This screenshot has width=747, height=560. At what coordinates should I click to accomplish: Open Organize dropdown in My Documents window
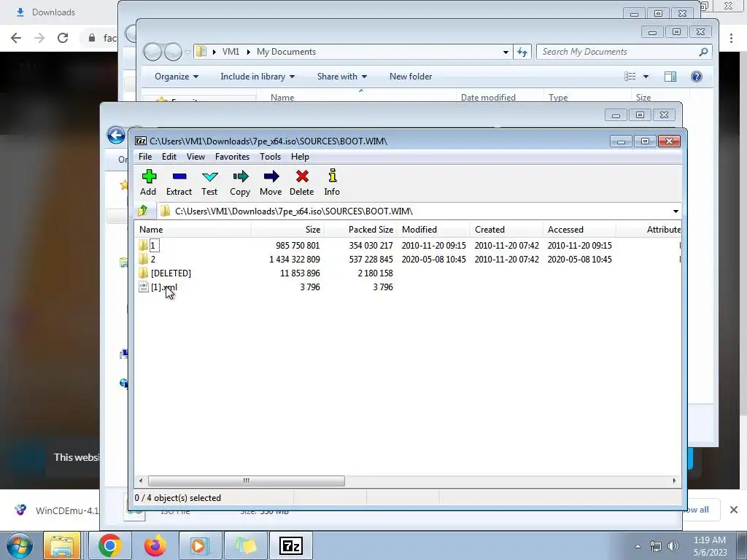(177, 76)
